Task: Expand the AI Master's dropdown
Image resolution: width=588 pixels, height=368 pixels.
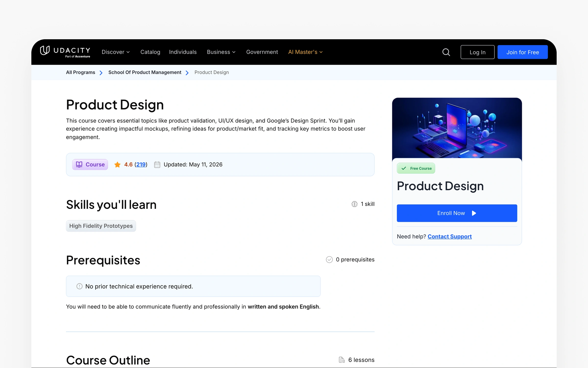Action: (x=305, y=52)
